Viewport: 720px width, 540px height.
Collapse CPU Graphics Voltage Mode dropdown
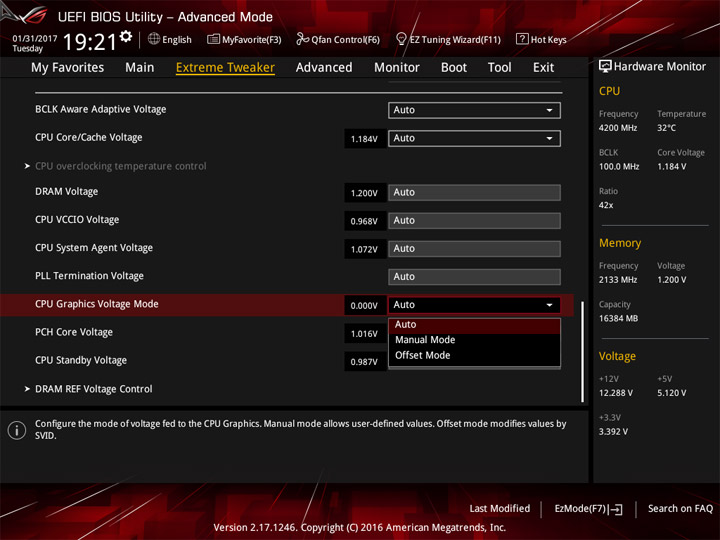pos(474,305)
